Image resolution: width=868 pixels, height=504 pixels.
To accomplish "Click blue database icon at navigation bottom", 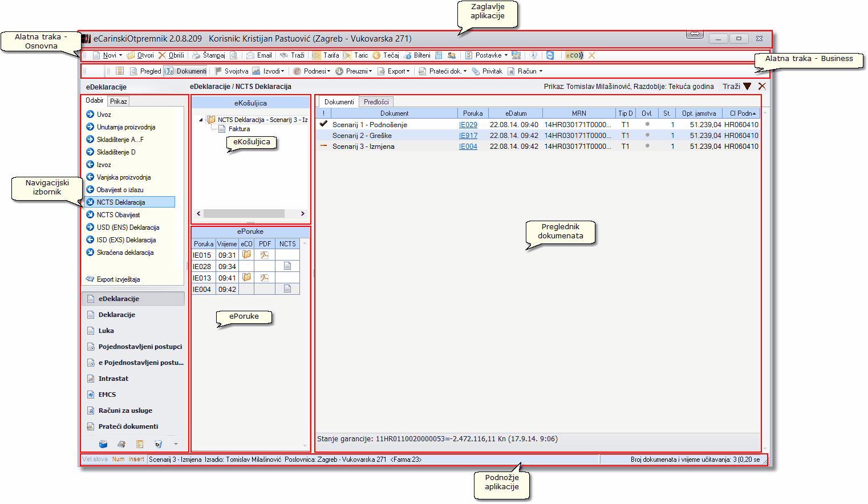I will click(x=103, y=444).
